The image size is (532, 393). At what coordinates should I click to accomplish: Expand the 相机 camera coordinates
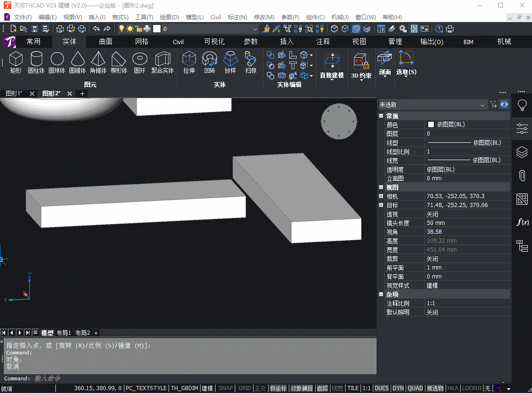[x=381, y=196]
